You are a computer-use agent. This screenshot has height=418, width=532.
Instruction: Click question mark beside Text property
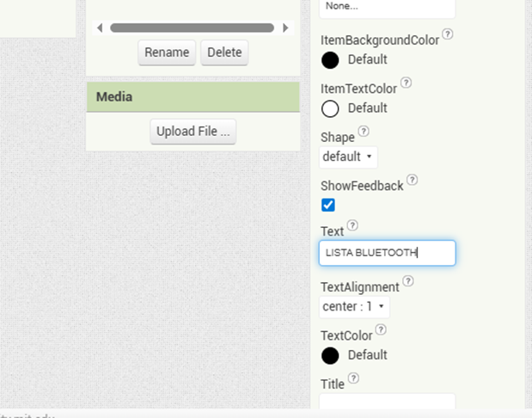pyautogui.click(x=352, y=226)
